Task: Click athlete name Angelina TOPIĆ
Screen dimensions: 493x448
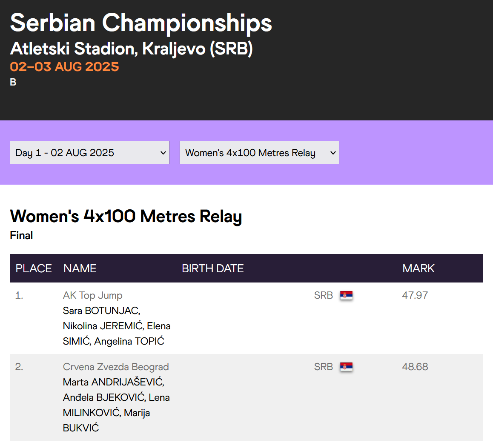Action: (129, 341)
